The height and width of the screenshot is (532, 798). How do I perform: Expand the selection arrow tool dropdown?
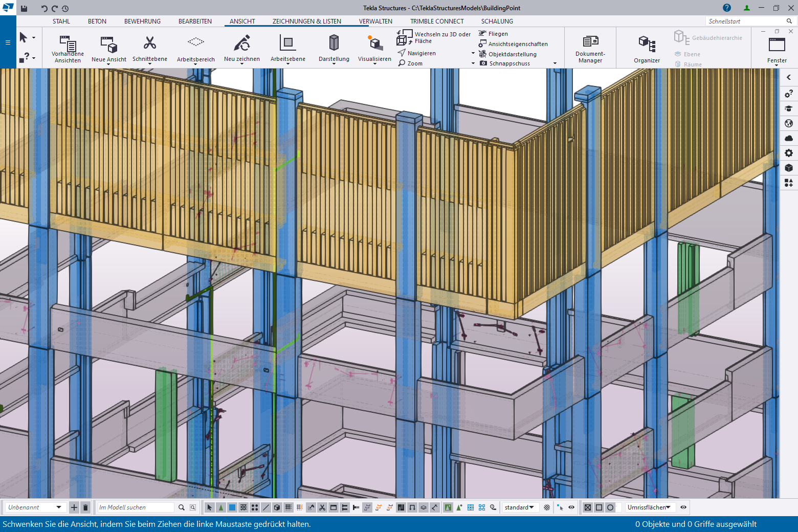click(x=34, y=37)
